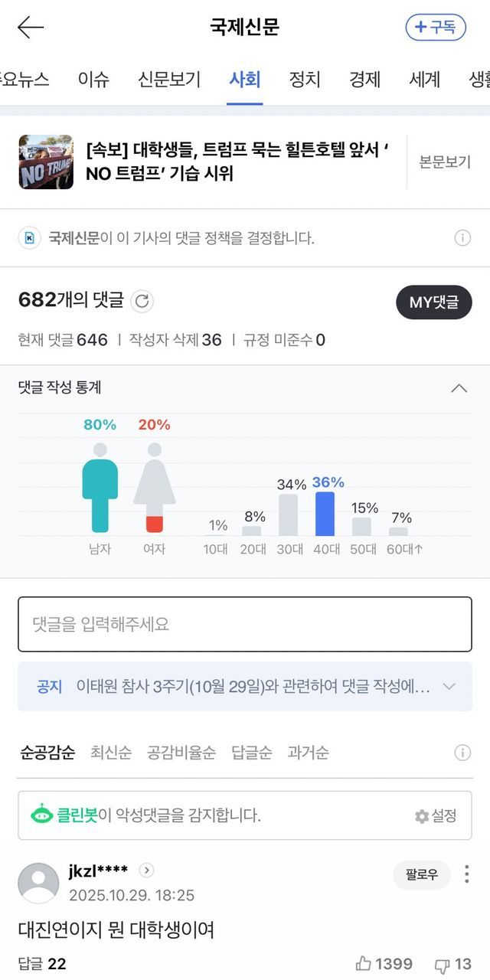Click the comment input field
Viewport: 490px width, 980px height.
pos(245,624)
